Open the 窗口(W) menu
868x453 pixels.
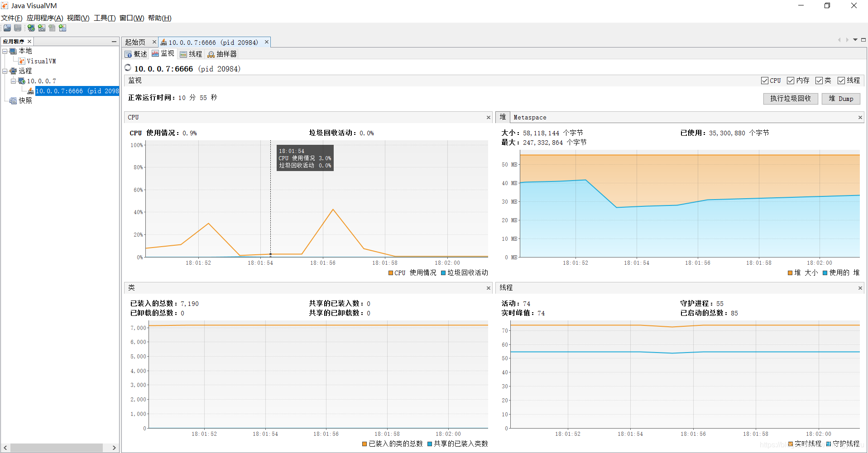click(132, 18)
